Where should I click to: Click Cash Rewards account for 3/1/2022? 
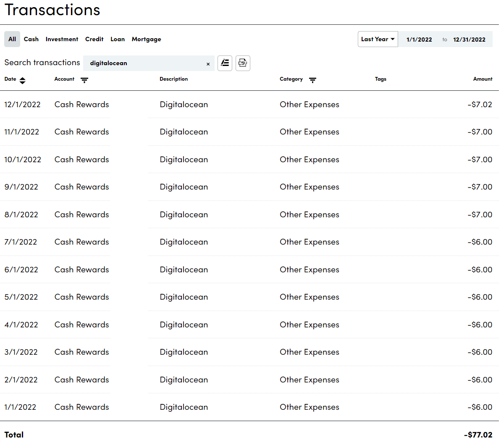(81, 352)
